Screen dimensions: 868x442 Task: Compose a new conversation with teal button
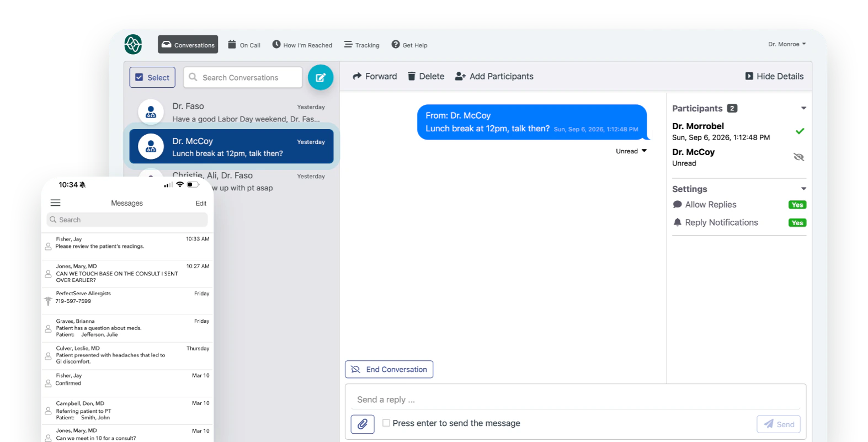click(321, 77)
